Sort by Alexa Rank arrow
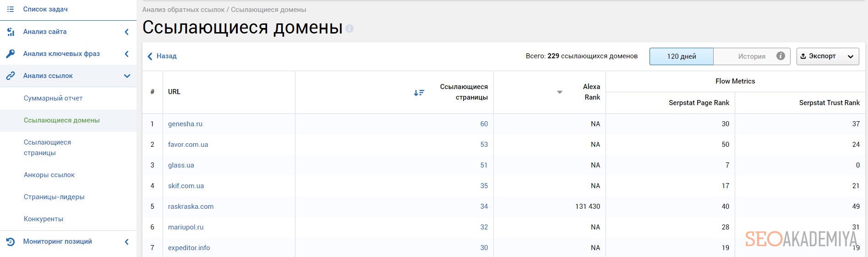 click(559, 92)
